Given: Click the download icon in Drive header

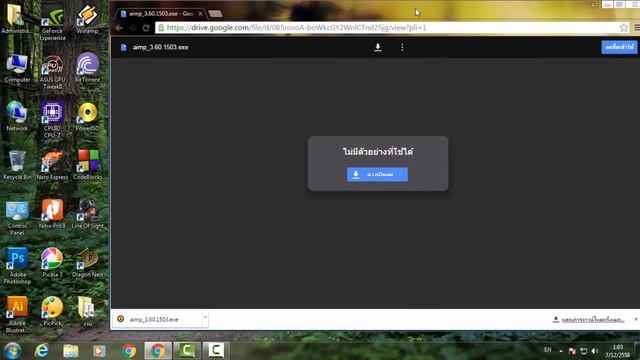Looking at the screenshot, I should tap(378, 47).
